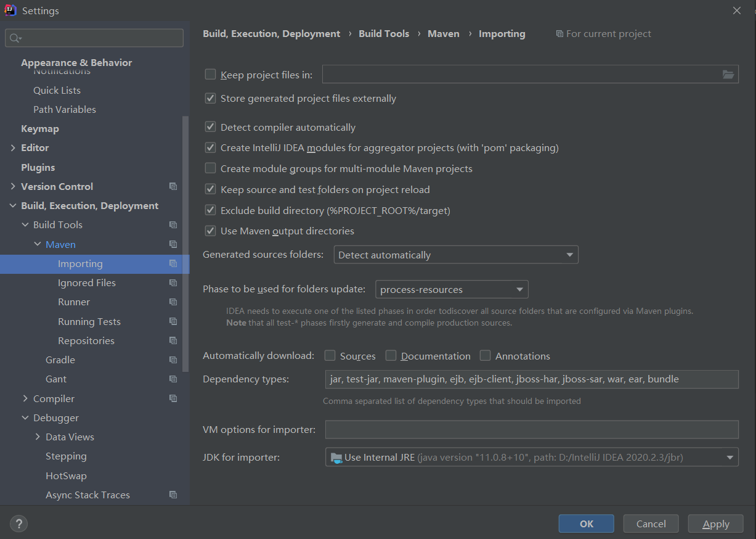Click the 'Build Tools' breadcrumb link
756x539 pixels.
click(x=384, y=33)
